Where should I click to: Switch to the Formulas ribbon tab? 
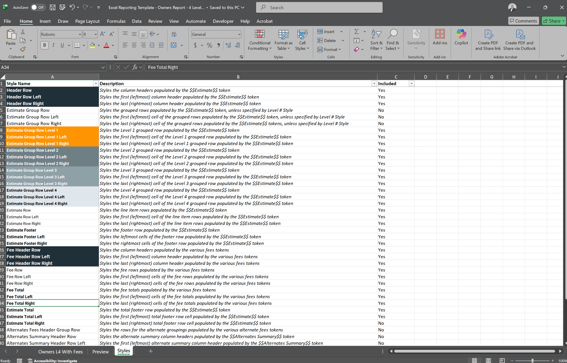click(116, 21)
